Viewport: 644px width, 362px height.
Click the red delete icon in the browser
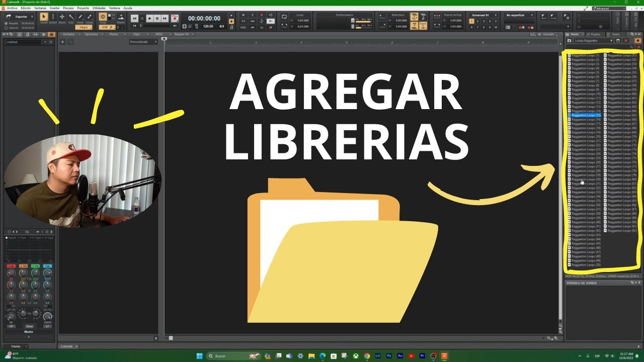point(626,40)
